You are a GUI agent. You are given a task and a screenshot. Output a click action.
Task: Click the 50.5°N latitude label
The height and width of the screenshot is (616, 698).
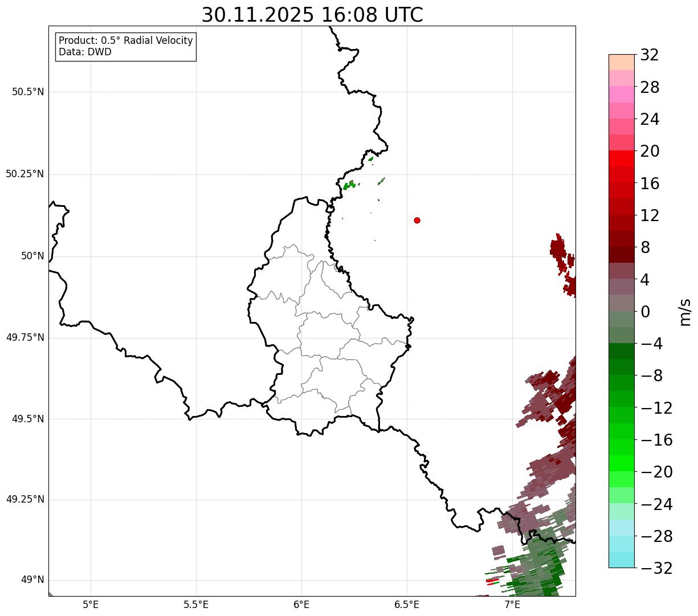click(28, 92)
